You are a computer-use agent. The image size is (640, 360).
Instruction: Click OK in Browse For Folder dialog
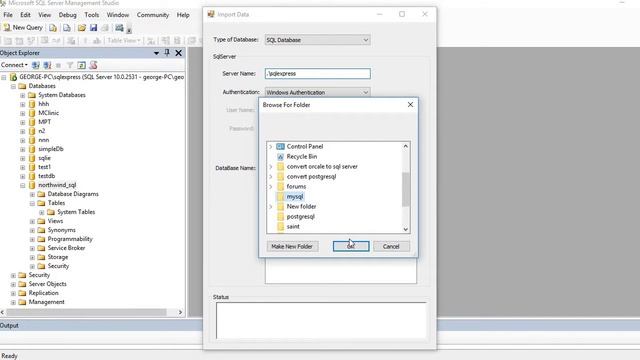tap(351, 246)
